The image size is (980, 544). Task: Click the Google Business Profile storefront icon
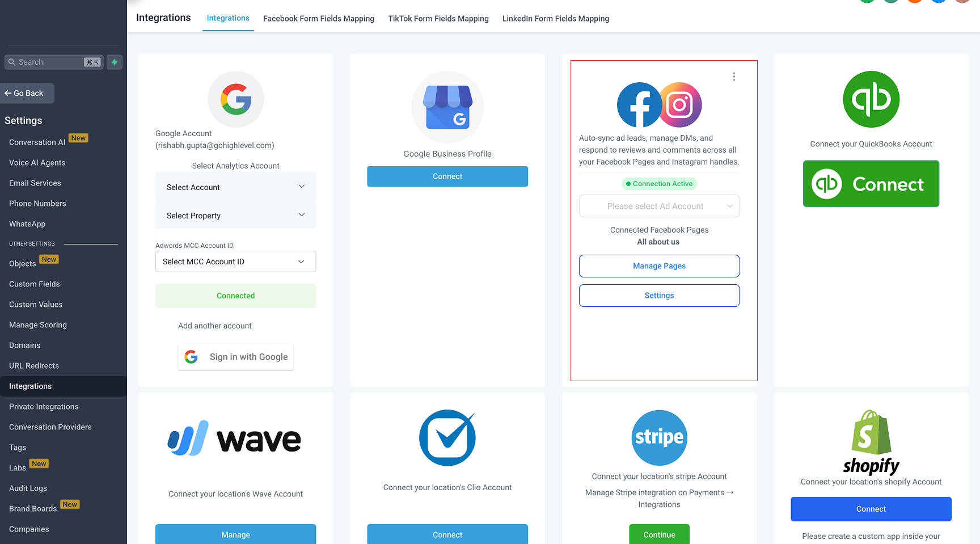447,107
